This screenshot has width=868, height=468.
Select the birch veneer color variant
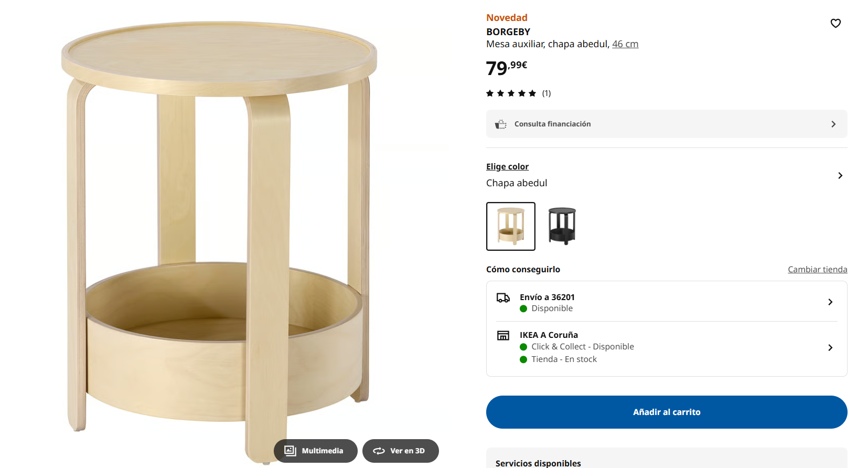click(511, 226)
